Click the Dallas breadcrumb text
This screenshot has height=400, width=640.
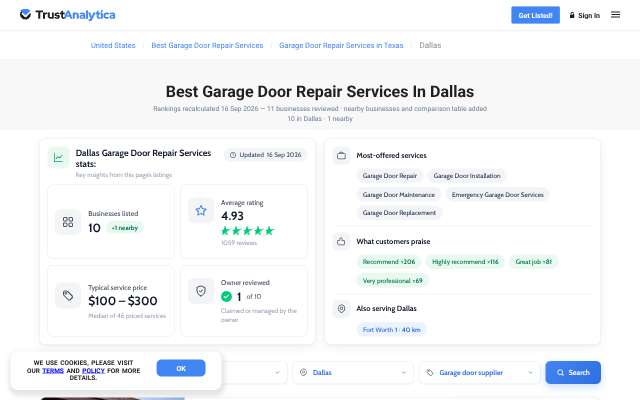click(430, 45)
